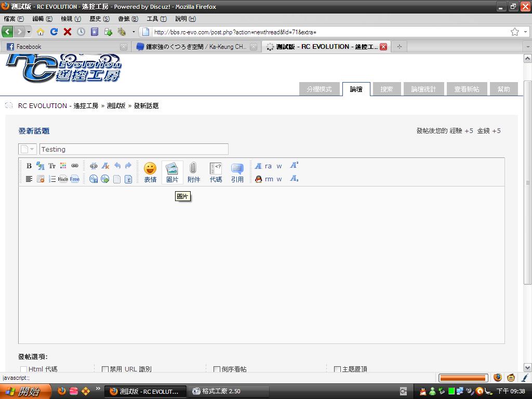Add an attachment with the 附件 paperclip

tap(193, 172)
